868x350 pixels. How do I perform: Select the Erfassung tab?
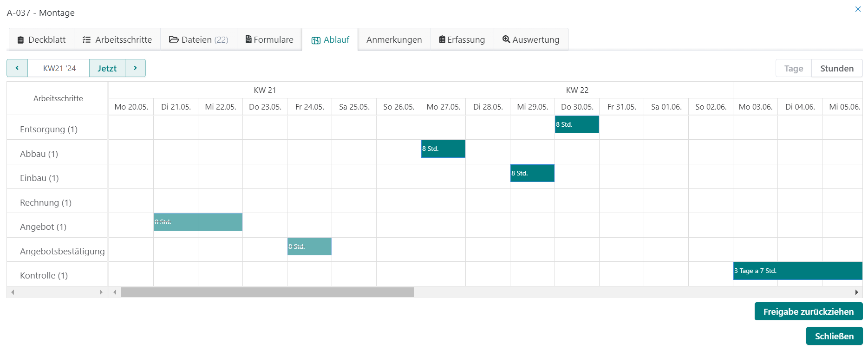click(462, 40)
